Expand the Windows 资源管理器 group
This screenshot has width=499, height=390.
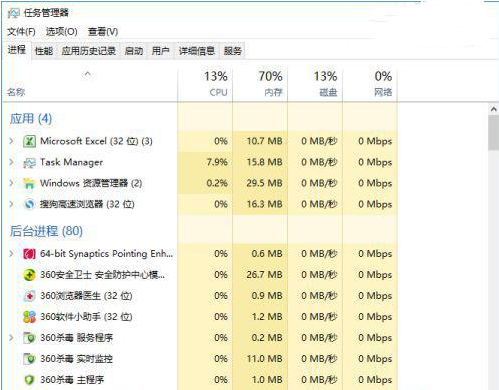click(11, 183)
